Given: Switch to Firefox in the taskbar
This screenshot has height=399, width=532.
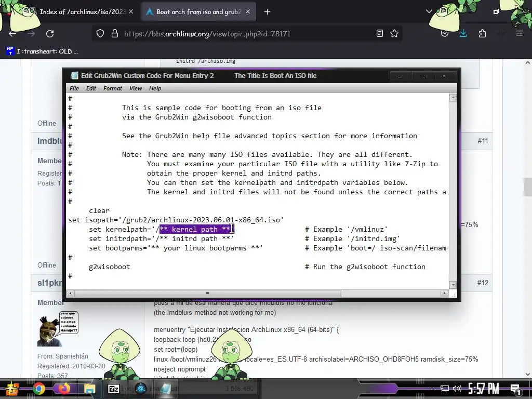Looking at the screenshot, I should [x=64, y=389].
